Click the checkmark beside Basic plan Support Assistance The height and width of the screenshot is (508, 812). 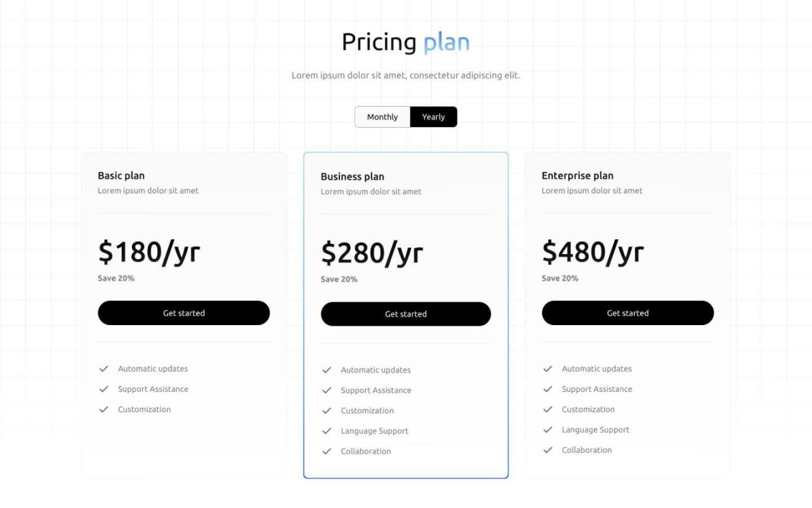(103, 389)
